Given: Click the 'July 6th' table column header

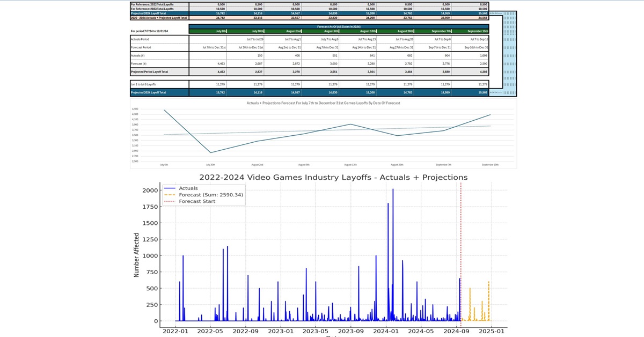Looking at the screenshot, I should tap(221, 31).
